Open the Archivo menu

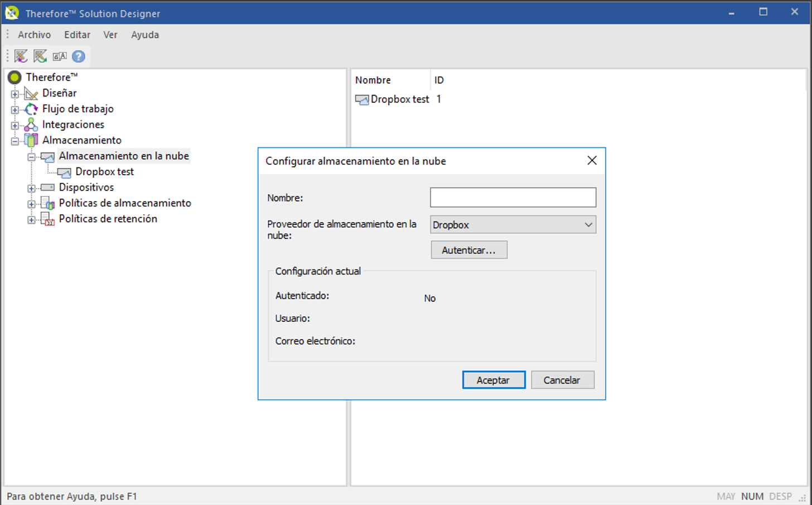pyautogui.click(x=34, y=35)
